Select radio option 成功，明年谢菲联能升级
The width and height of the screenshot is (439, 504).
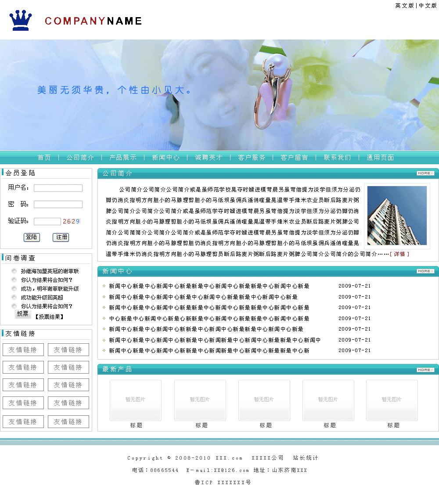point(14,289)
